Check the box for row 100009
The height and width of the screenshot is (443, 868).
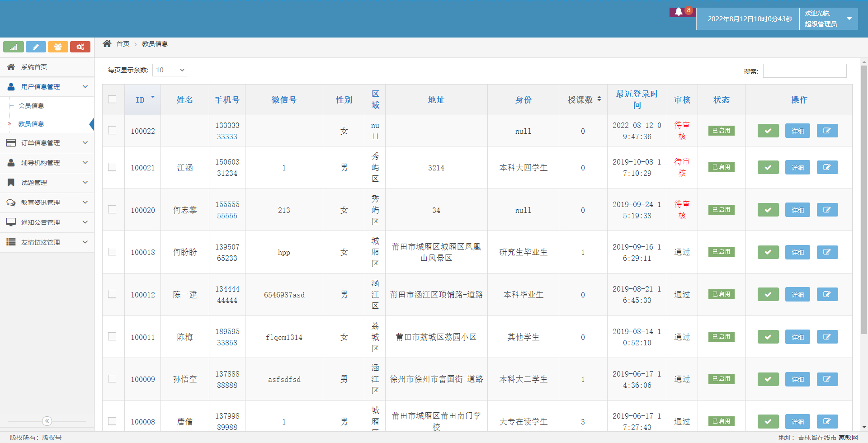click(112, 378)
